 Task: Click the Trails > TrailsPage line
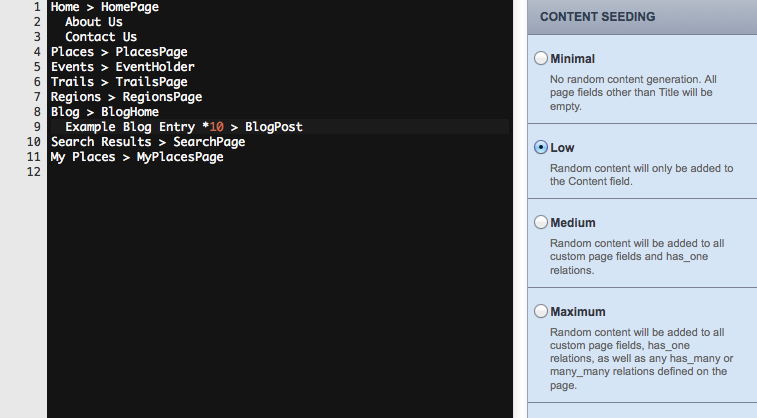119,82
